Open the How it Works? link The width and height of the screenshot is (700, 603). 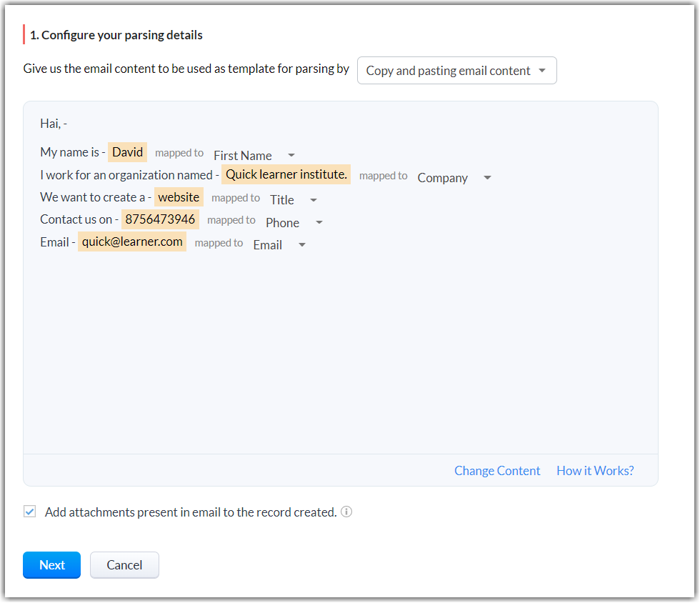coord(595,470)
